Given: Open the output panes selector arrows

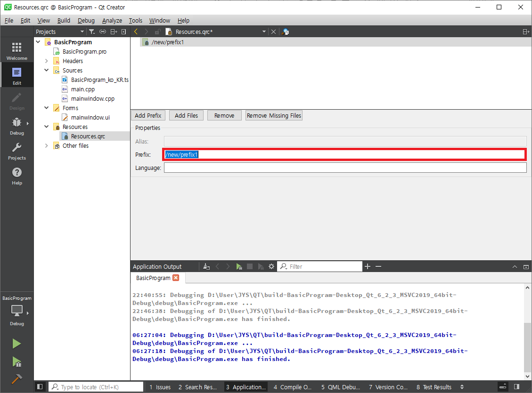Looking at the screenshot, I should 462,387.
